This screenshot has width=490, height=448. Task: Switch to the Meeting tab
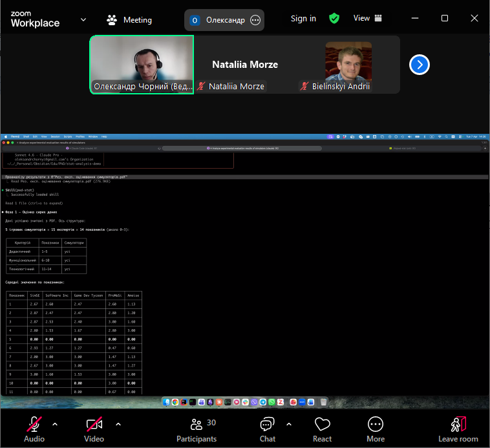pos(129,19)
